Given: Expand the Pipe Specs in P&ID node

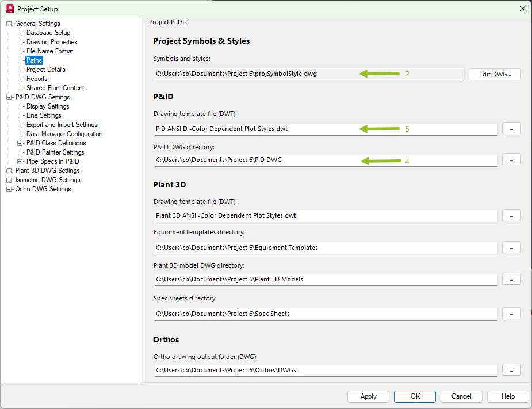Looking at the screenshot, I should (20, 161).
